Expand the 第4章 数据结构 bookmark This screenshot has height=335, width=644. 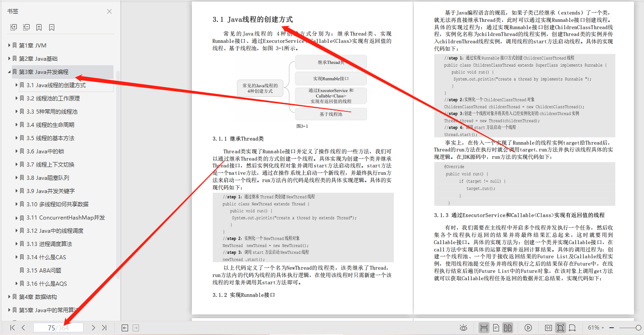9,297
